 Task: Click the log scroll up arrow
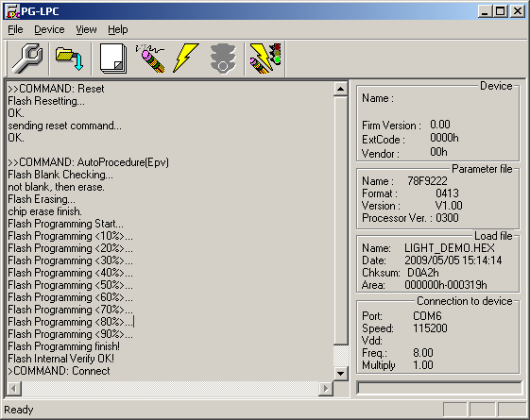341,89
